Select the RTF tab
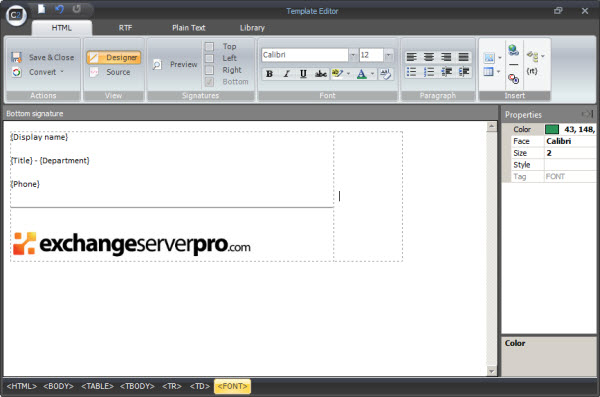This screenshot has width=600, height=397. 125,28
